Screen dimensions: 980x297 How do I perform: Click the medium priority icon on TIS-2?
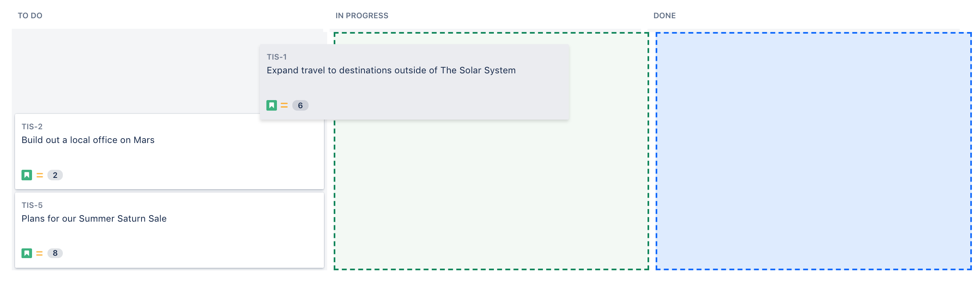40,175
